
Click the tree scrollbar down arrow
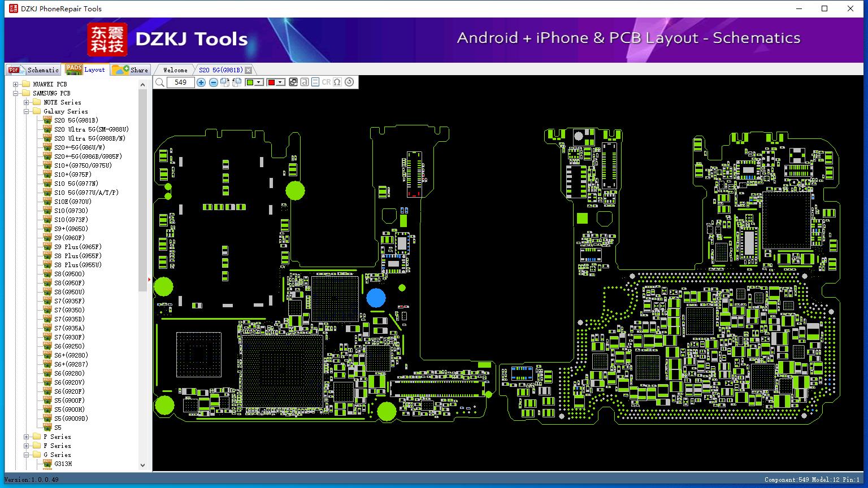pos(142,465)
